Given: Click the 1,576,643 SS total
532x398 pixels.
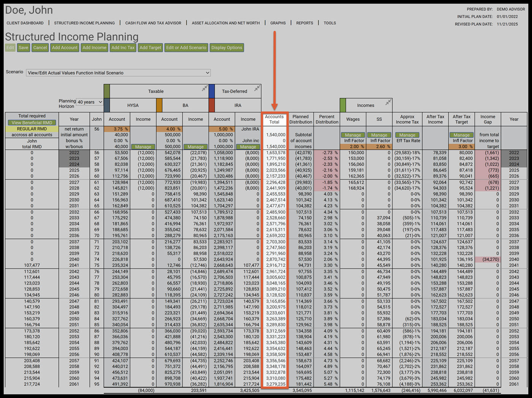Looking at the screenshot, I should tap(380, 390).
